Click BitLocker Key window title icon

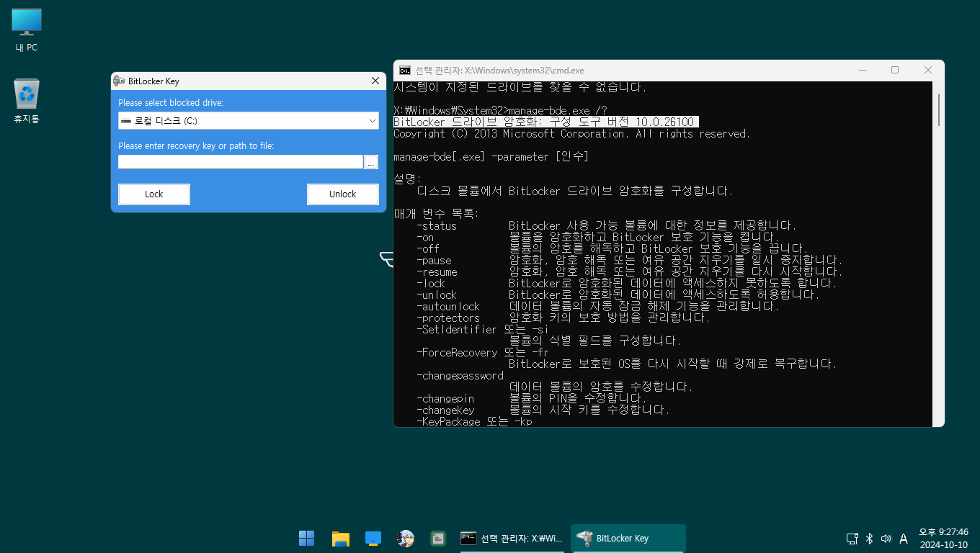tap(120, 81)
